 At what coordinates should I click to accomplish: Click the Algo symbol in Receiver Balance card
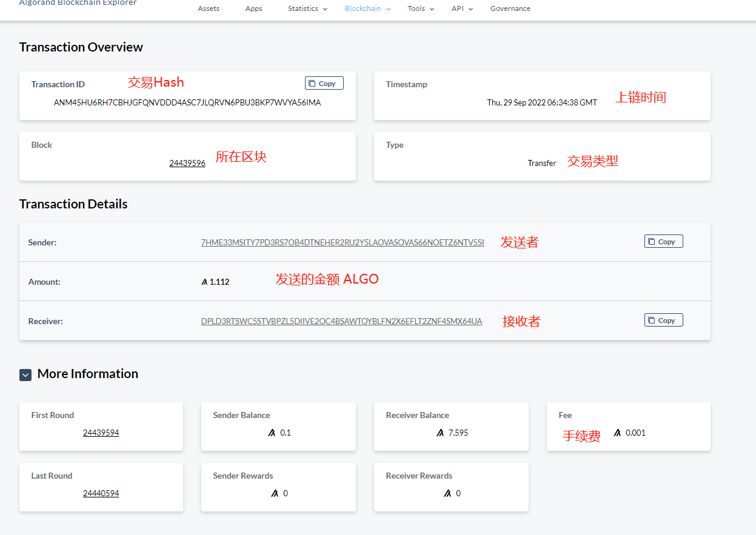point(440,433)
